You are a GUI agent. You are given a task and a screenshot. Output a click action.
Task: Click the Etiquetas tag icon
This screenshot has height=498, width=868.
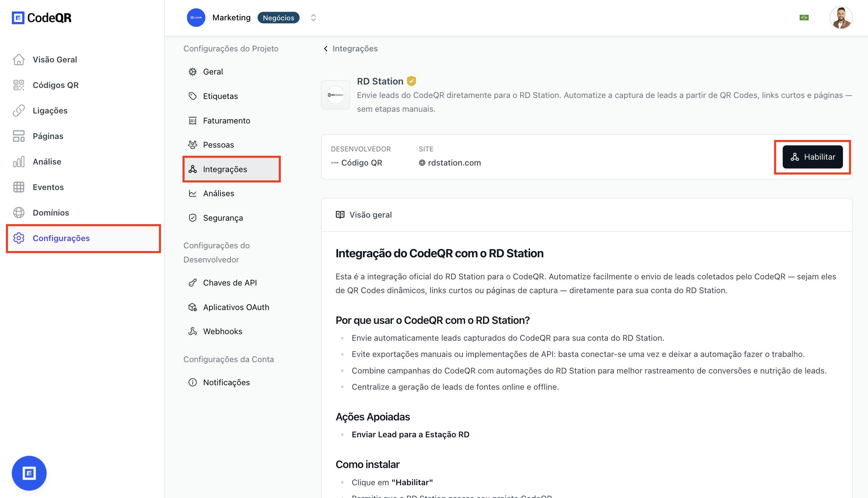193,96
